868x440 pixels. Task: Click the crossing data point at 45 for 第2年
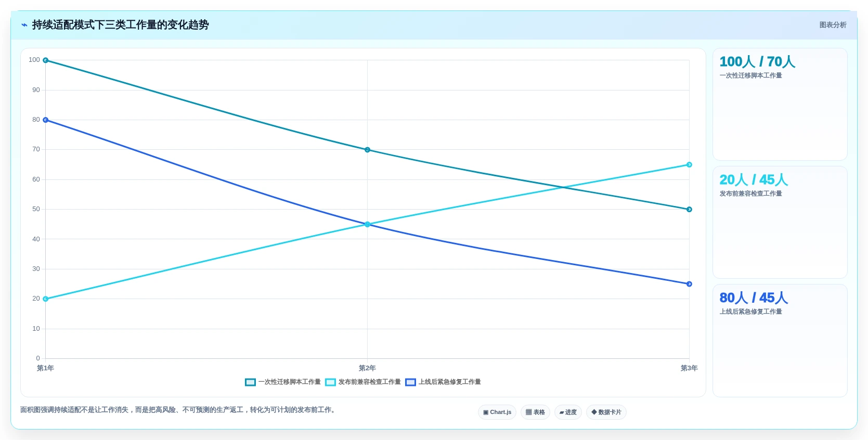367,224
